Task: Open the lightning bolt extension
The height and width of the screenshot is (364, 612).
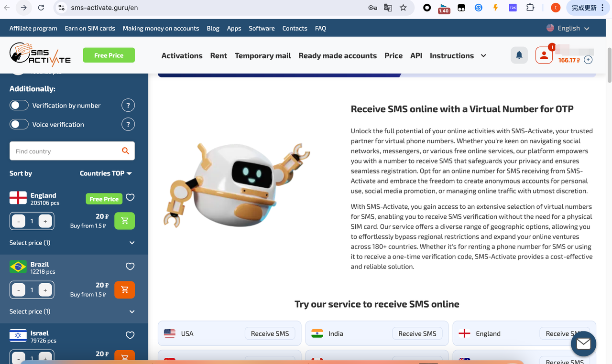Action: point(495,8)
